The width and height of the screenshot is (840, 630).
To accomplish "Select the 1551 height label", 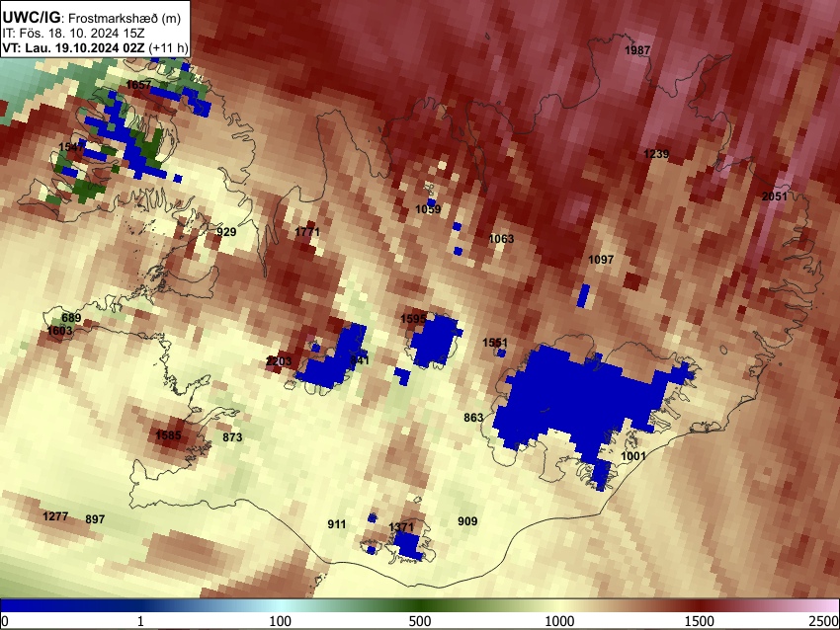I will (x=494, y=343).
